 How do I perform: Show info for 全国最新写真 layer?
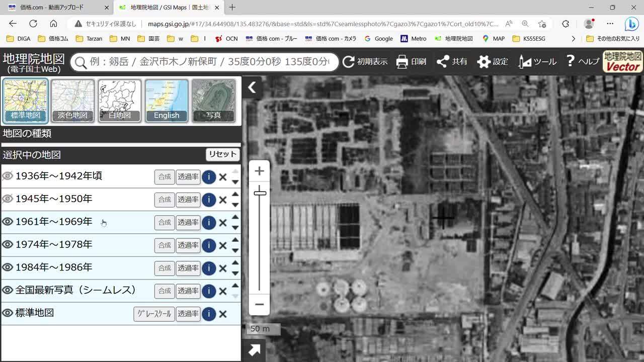(209, 291)
